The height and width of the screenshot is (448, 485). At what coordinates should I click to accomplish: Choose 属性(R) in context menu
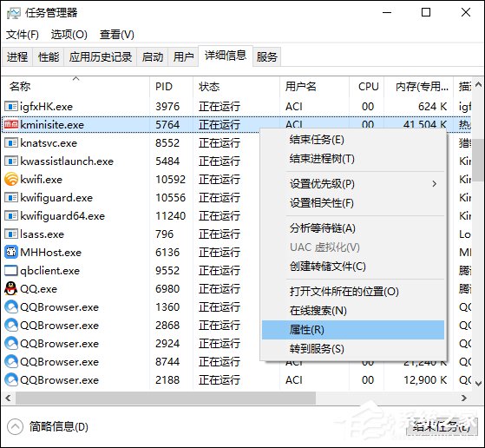pos(353,330)
